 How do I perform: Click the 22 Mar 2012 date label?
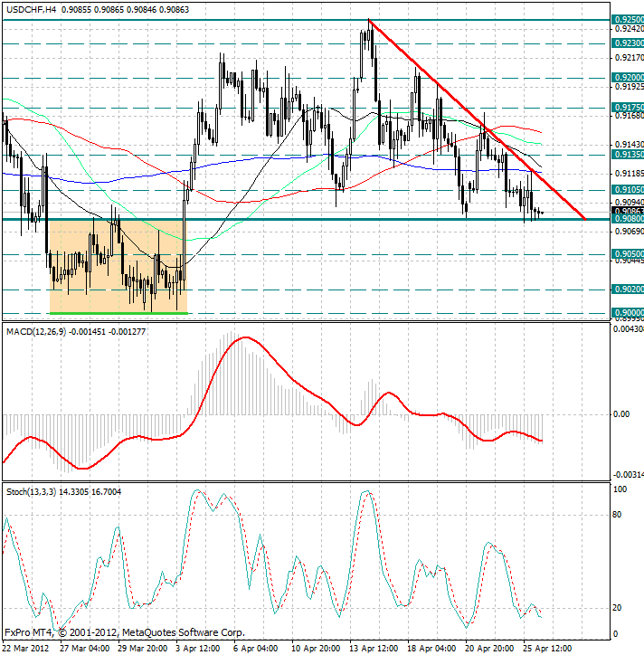(26, 648)
